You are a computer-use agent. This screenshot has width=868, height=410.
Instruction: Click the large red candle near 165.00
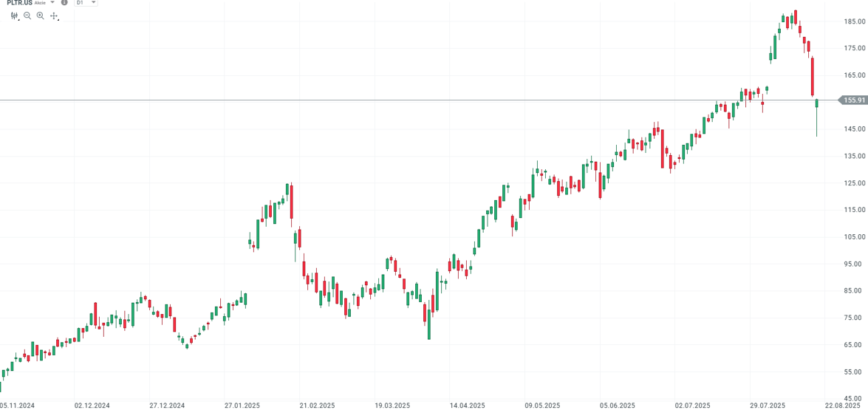coord(812,77)
